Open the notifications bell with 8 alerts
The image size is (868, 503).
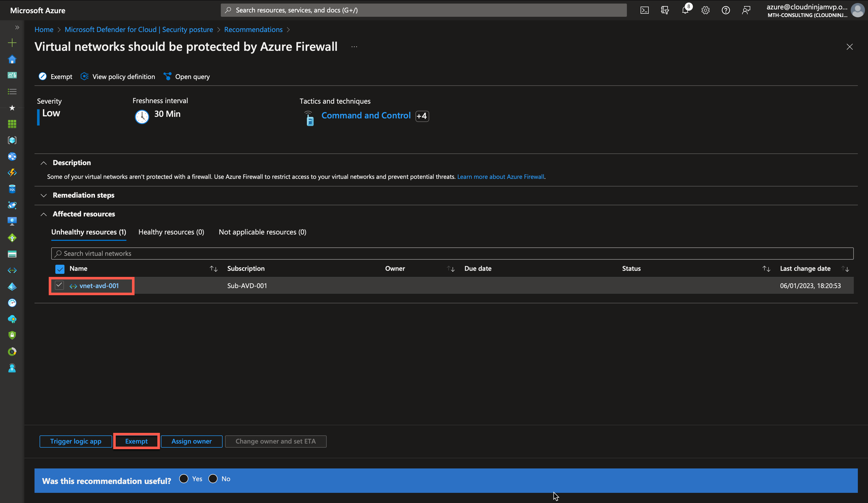pyautogui.click(x=686, y=10)
